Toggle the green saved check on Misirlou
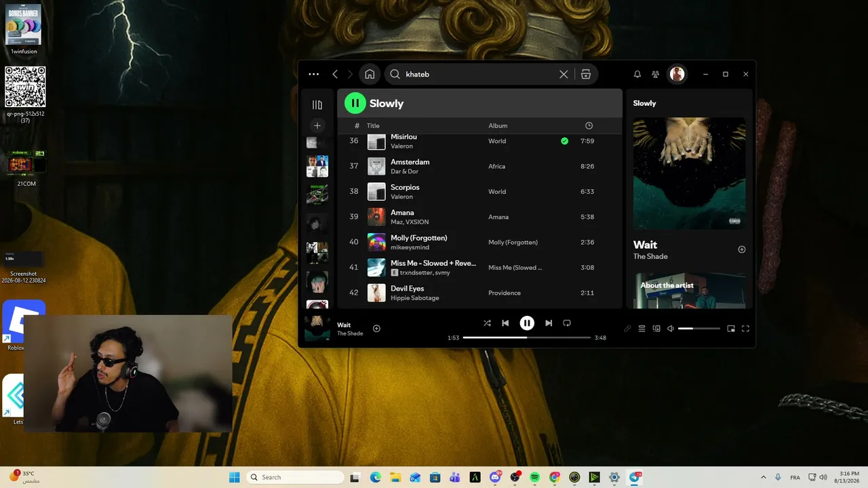The width and height of the screenshot is (868, 488). click(x=564, y=141)
